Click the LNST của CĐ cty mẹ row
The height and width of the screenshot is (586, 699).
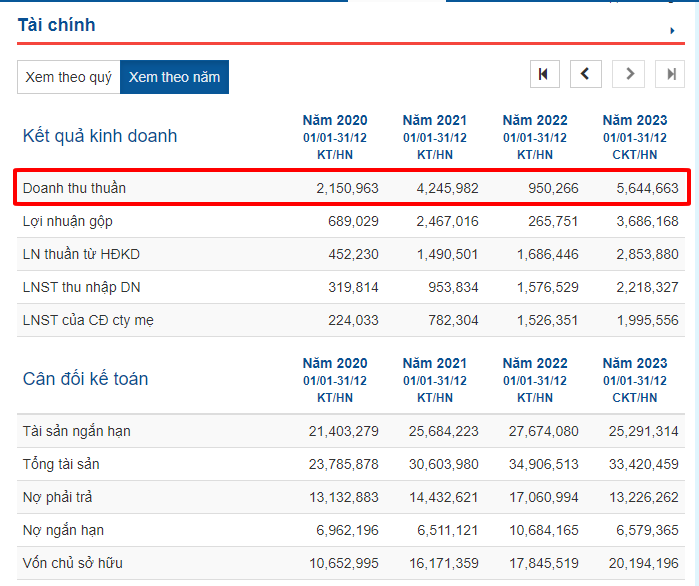(88, 320)
